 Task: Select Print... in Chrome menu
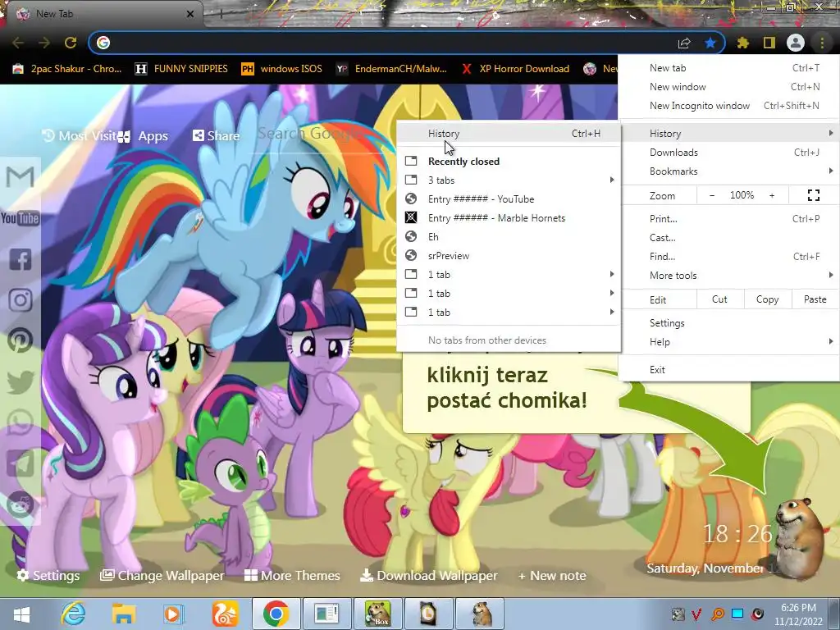tap(729, 218)
